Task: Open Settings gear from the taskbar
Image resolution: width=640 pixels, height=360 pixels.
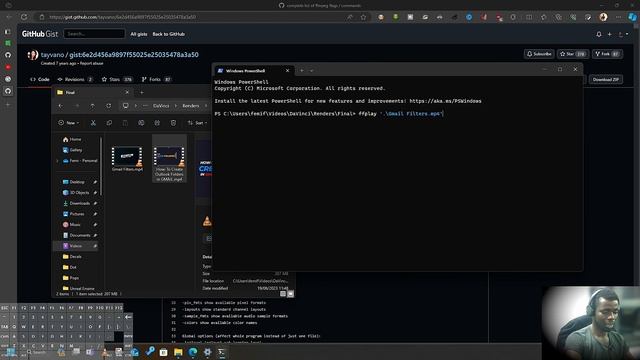Action: tap(207, 352)
